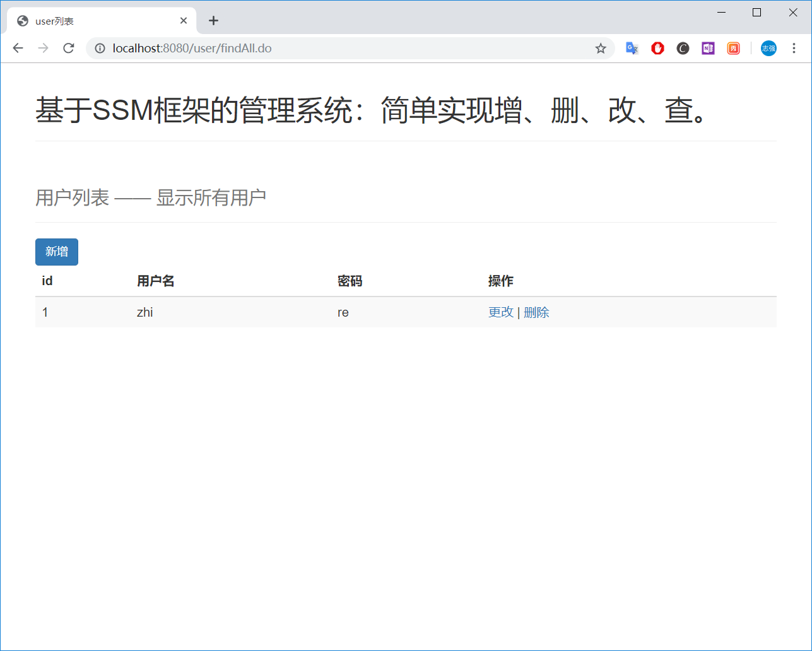Minimize the Chrome window
Image resolution: width=812 pixels, height=651 pixels.
click(722, 13)
